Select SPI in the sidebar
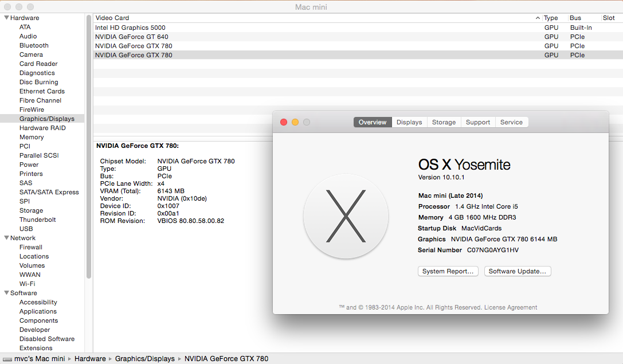 tap(24, 201)
